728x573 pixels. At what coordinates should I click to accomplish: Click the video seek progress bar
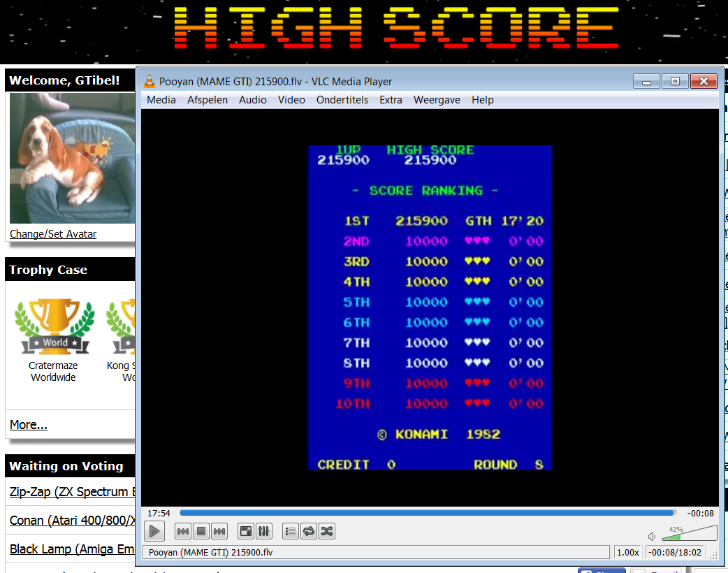point(428,513)
